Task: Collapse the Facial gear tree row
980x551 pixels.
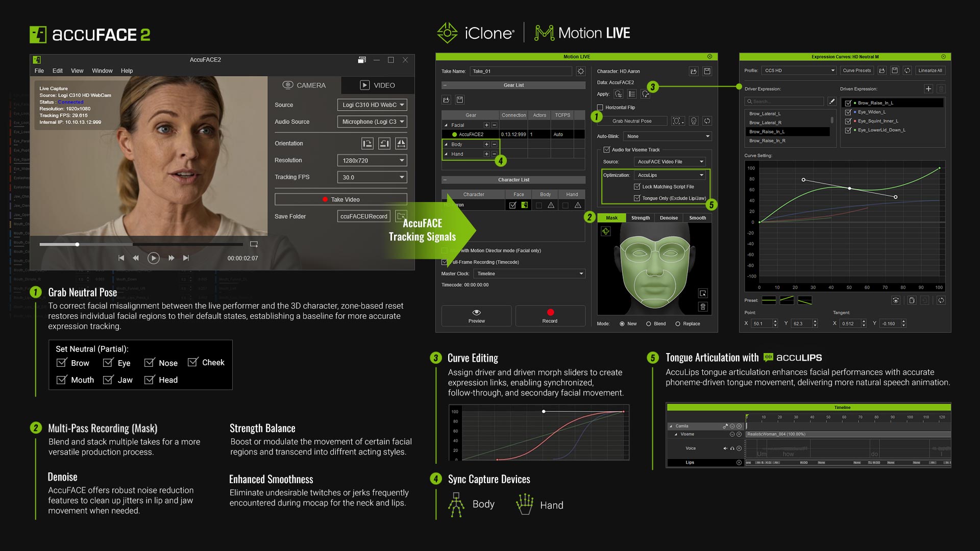Action: (x=446, y=125)
